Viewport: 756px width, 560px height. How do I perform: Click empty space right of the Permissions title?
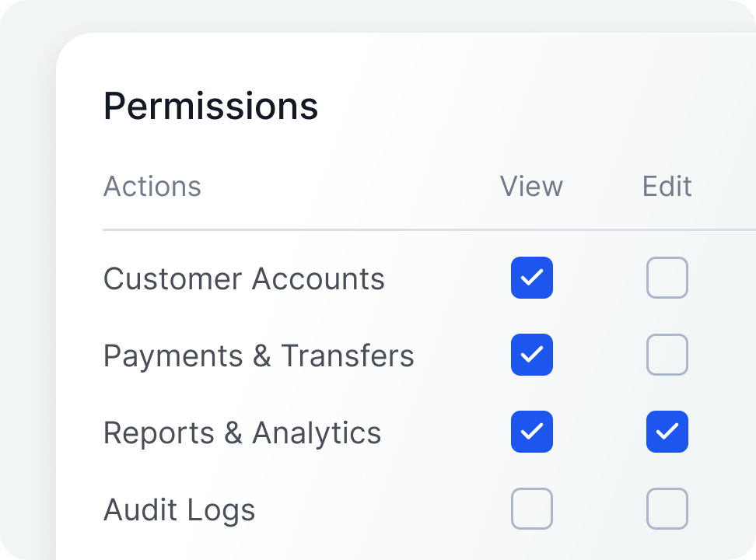tap(529, 106)
